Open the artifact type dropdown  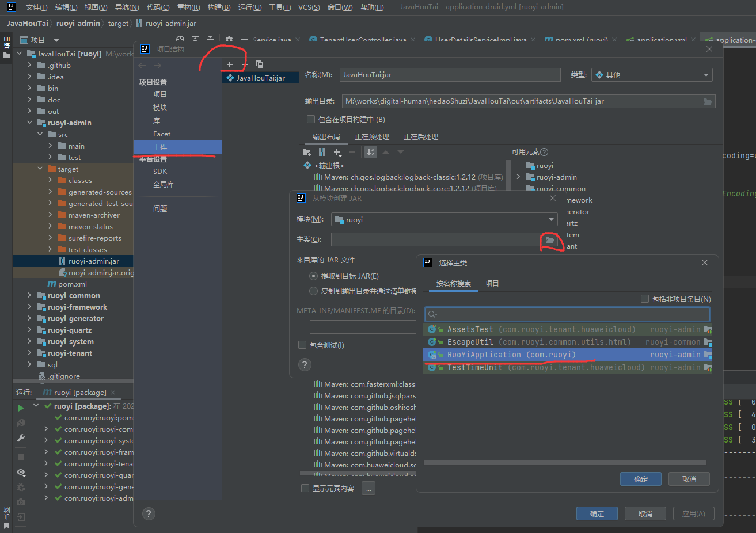(652, 75)
